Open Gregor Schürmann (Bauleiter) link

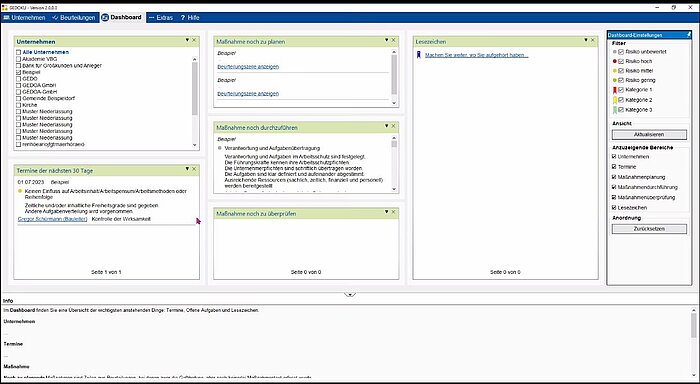53,219
